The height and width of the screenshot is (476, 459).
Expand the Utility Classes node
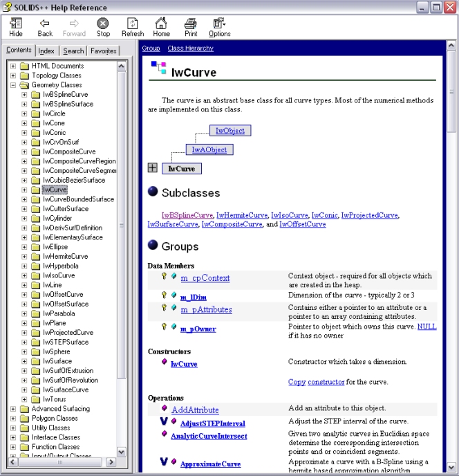pyautogui.click(x=13, y=428)
